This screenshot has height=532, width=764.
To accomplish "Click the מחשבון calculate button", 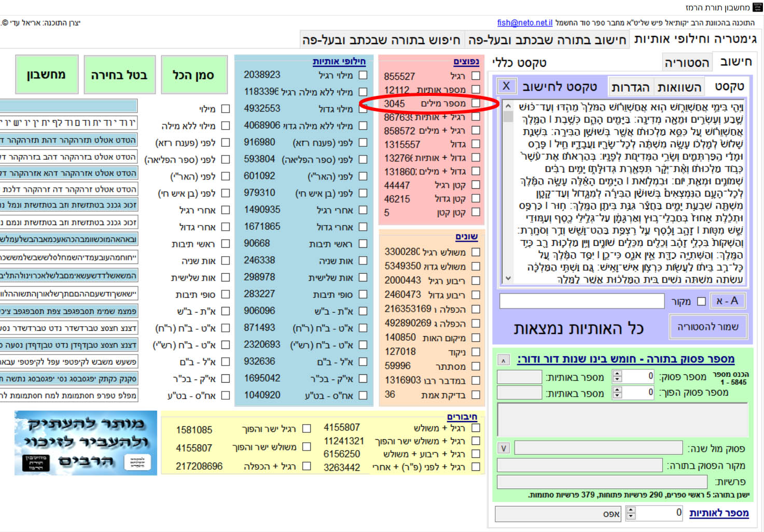I will (x=46, y=74).
